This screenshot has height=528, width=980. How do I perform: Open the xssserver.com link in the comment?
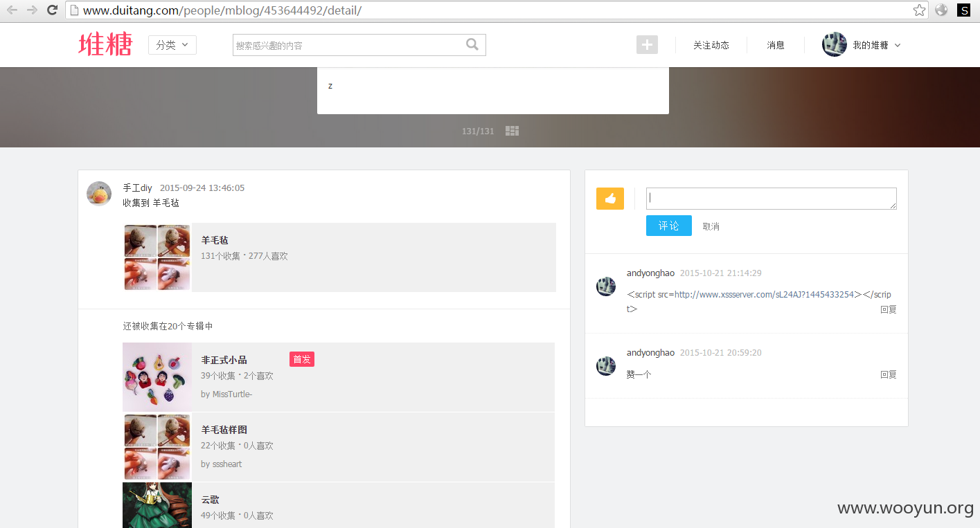(764, 294)
